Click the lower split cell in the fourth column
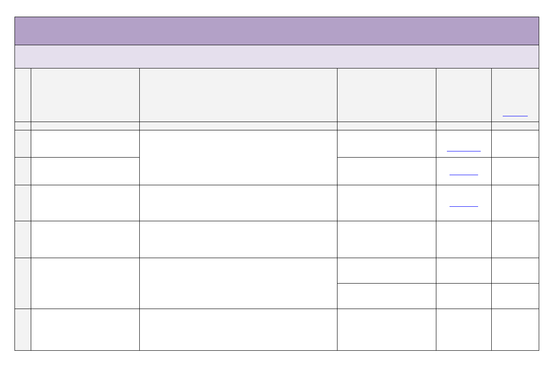This screenshot has height=392, width=555. pyautogui.click(x=386, y=296)
